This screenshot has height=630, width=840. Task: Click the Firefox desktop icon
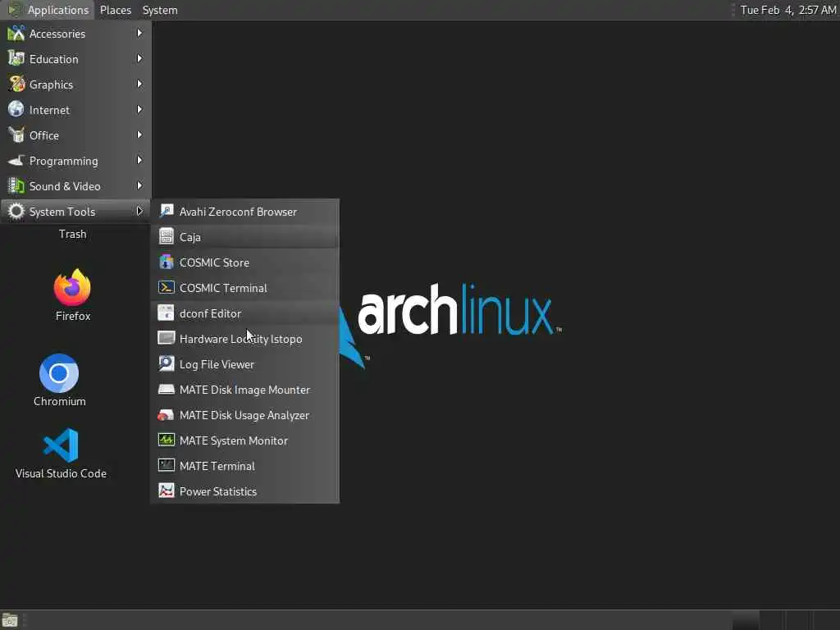click(x=72, y=288)
